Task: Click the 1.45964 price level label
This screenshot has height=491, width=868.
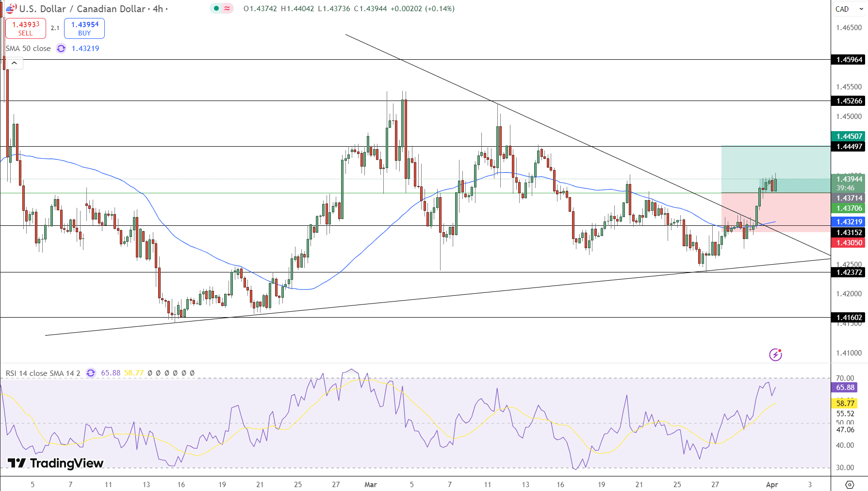Action: [849, 60]
